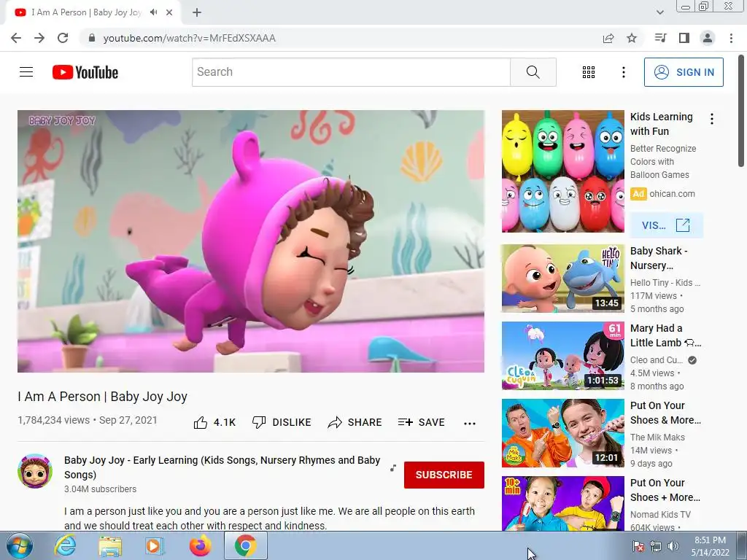Open Windows Explorer from taskbar
The width and height of the screenshot is (747, 560).
click(x=110, y=546)
